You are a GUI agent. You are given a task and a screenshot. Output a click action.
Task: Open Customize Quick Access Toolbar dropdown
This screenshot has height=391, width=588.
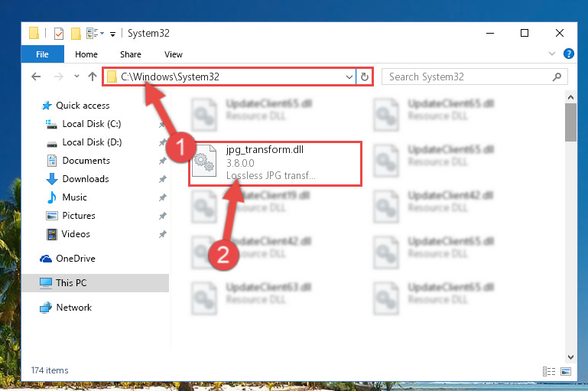pos(112,34)
